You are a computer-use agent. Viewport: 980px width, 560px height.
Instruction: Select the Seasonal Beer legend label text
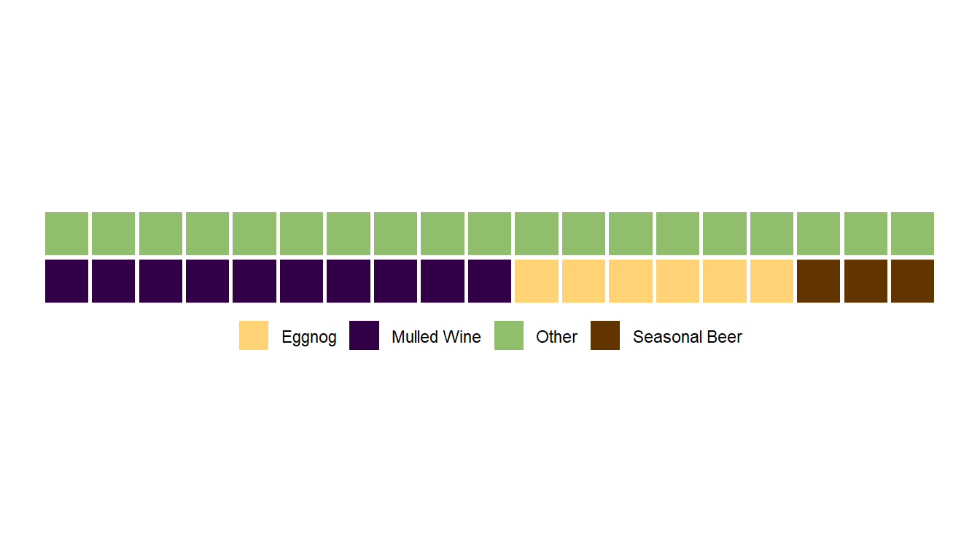tap(687, 337)
